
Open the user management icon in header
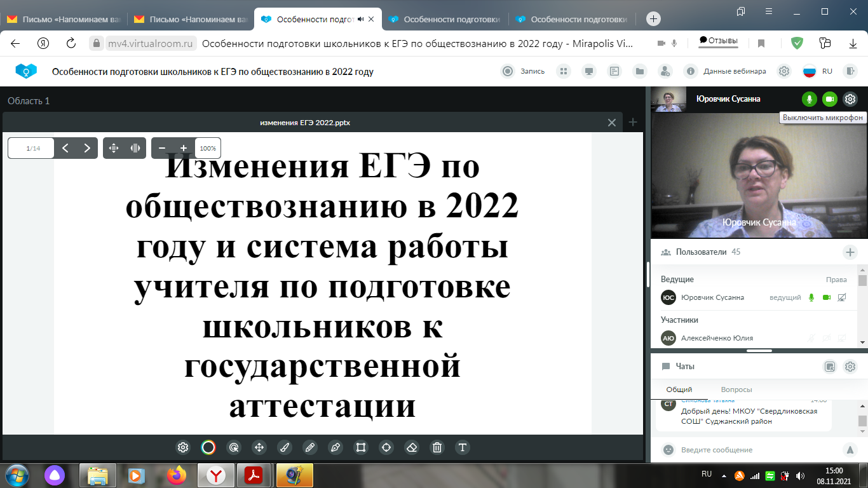pyautogui.click(x=665, y=71)
